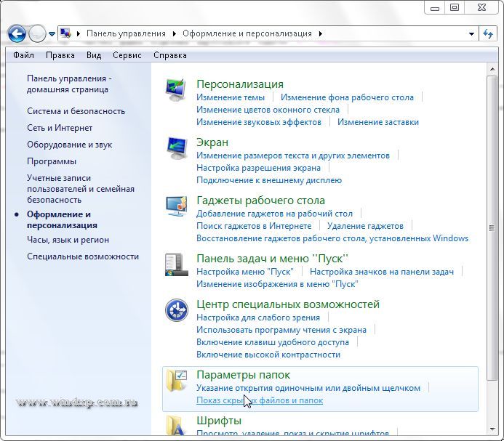Click the scrollbar down arrow
This screenshot has width=504, height=441.
coord(492,429)
